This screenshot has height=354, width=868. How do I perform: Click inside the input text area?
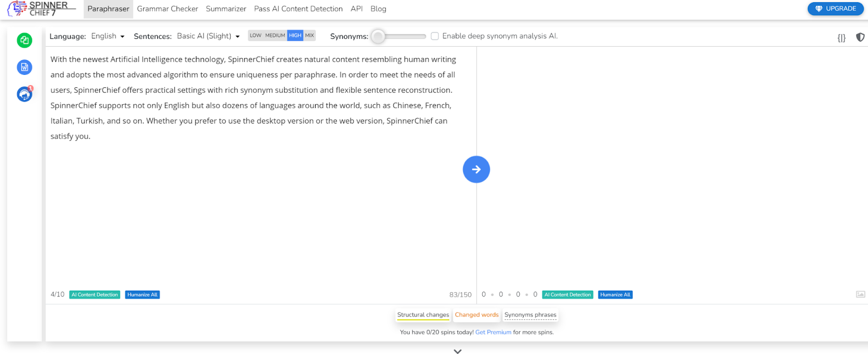click(x=260, y=168)
